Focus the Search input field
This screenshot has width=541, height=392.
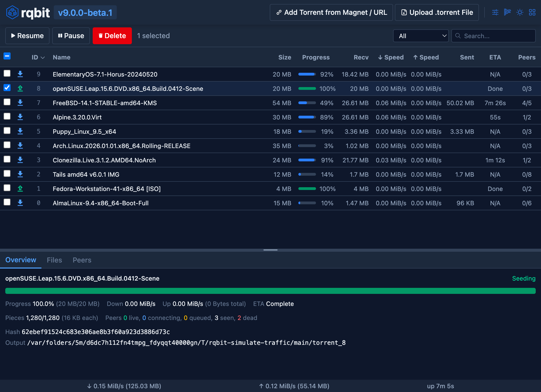[494, 36]
